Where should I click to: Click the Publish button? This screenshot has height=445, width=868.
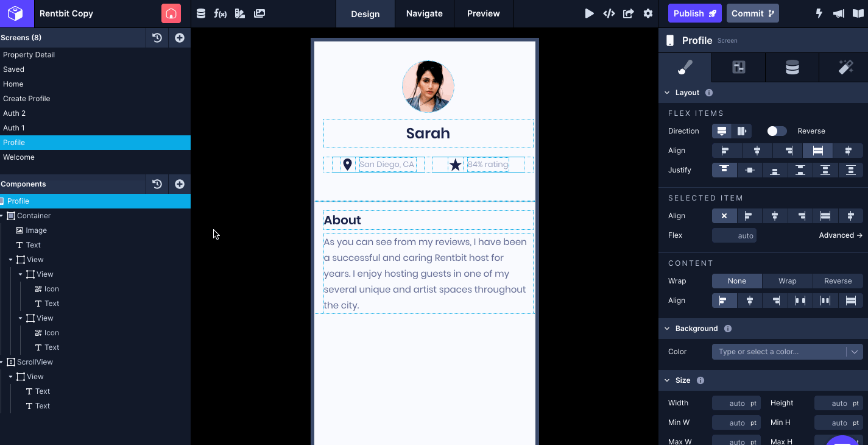click(695, 13)
